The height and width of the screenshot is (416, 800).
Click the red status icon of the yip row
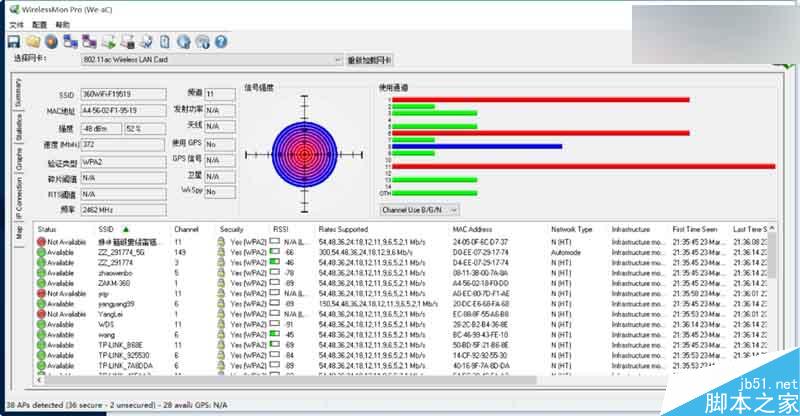[41, 293]
